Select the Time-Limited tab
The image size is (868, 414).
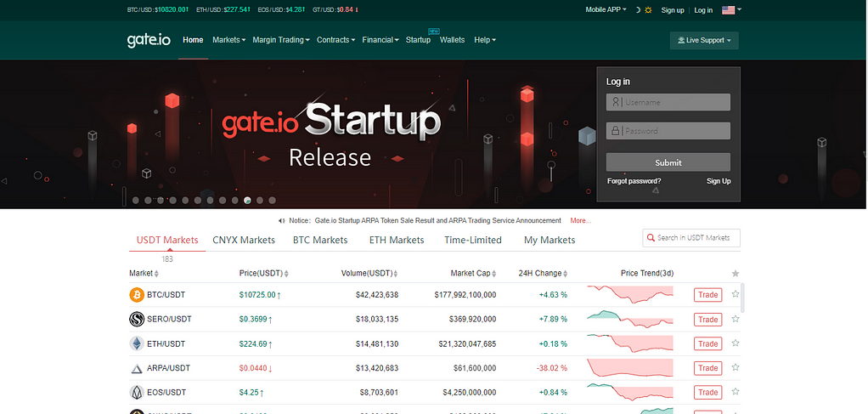point(473,240)
